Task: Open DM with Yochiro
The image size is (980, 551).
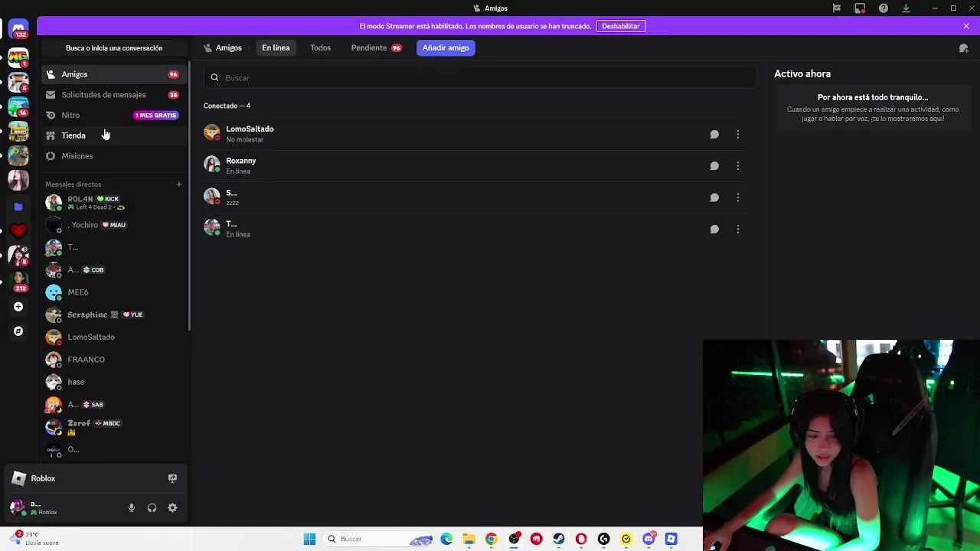Action: (x=114, y=225)
